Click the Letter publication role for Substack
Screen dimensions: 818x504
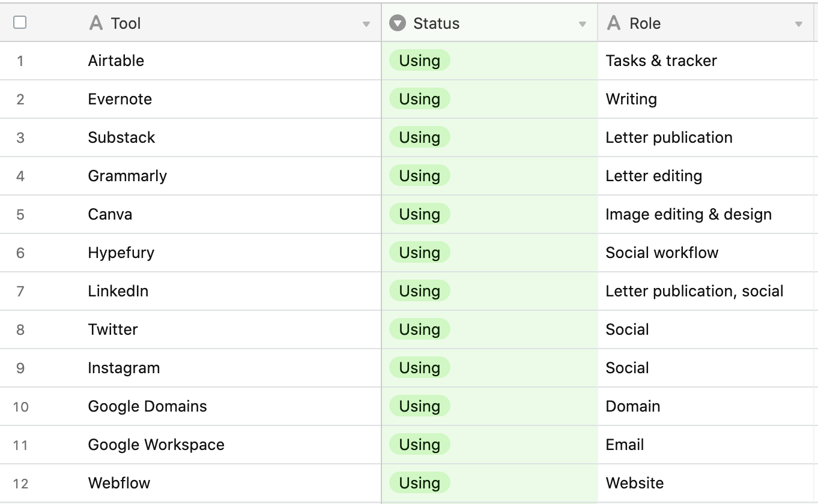(x=706, y=137)
